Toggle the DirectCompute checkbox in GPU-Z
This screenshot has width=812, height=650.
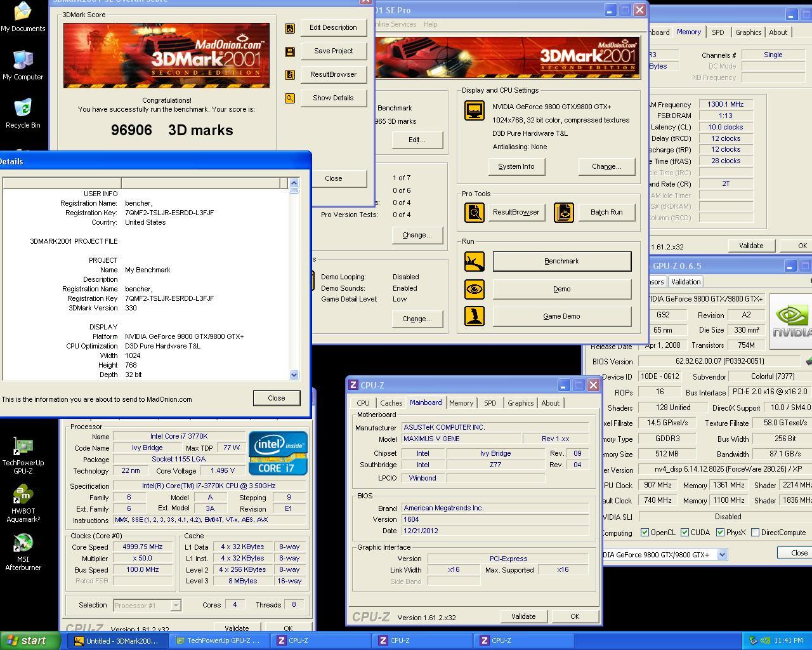click(755, 533)
